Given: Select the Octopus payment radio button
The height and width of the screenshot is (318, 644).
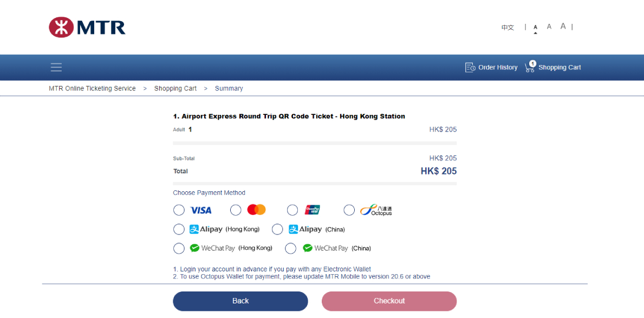Looking at the screenshot, I should (349, 210).
